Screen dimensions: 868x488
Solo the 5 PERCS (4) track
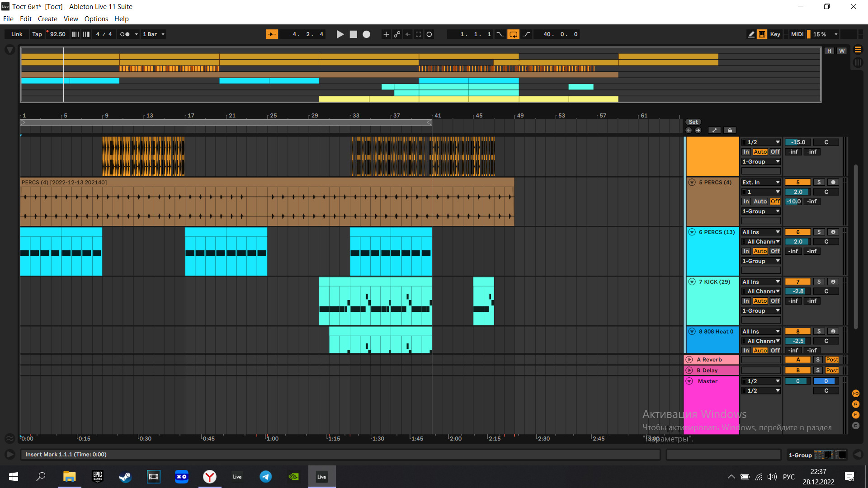pyautogui.click(x=819, y=183)
